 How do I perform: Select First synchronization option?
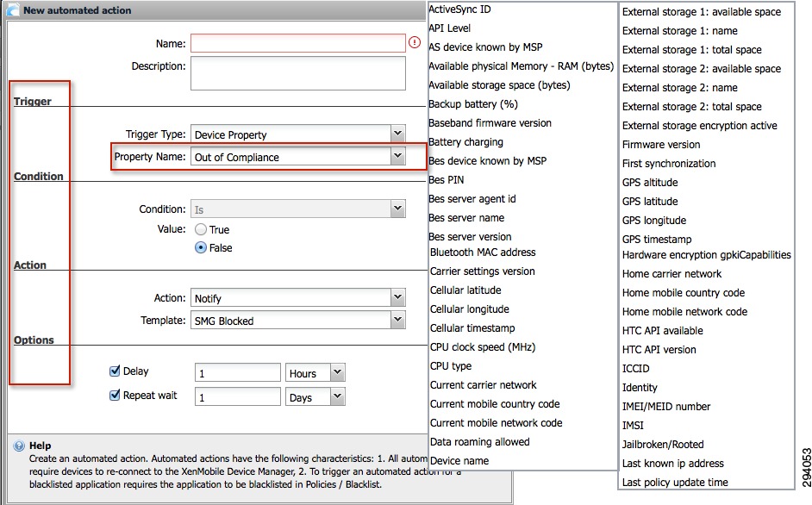[x=669, y=164]
